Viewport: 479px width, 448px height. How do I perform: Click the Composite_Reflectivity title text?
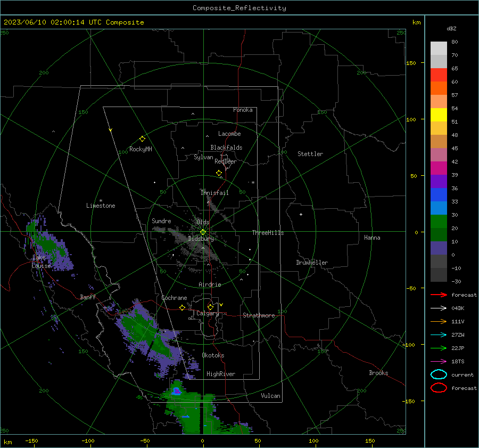[239, 8]
